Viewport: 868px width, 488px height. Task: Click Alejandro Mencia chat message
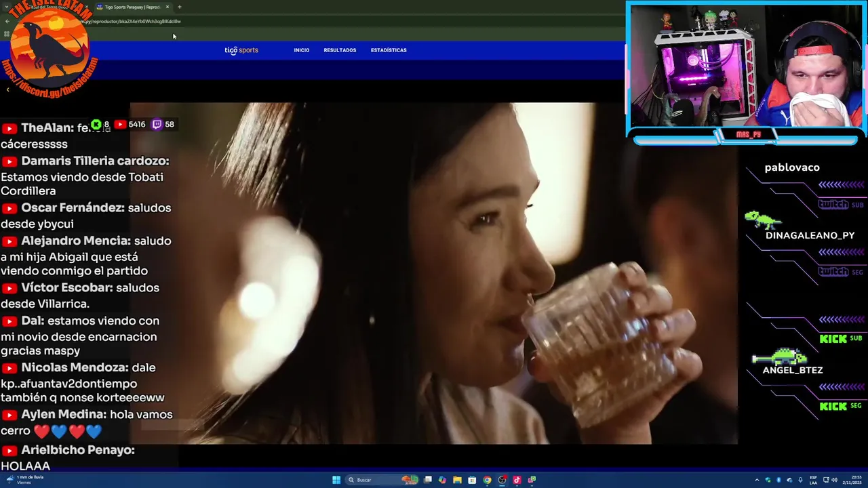[x=86, y=256]
